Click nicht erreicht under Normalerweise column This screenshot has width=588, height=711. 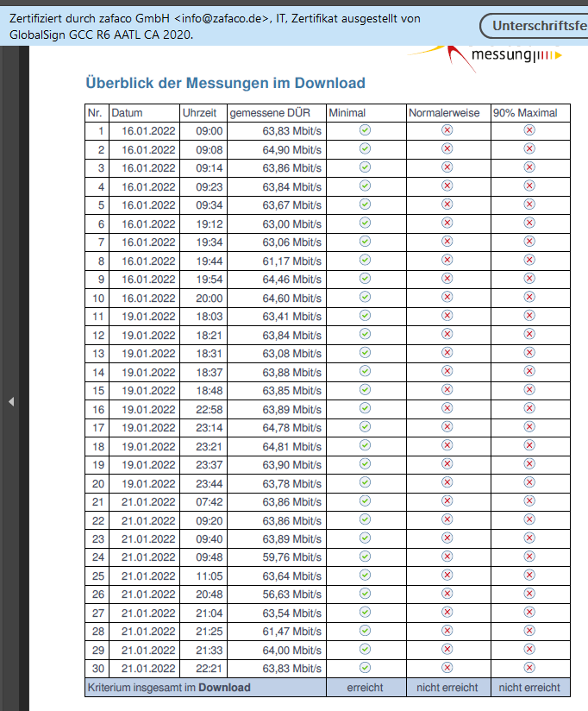click(447, 688)
